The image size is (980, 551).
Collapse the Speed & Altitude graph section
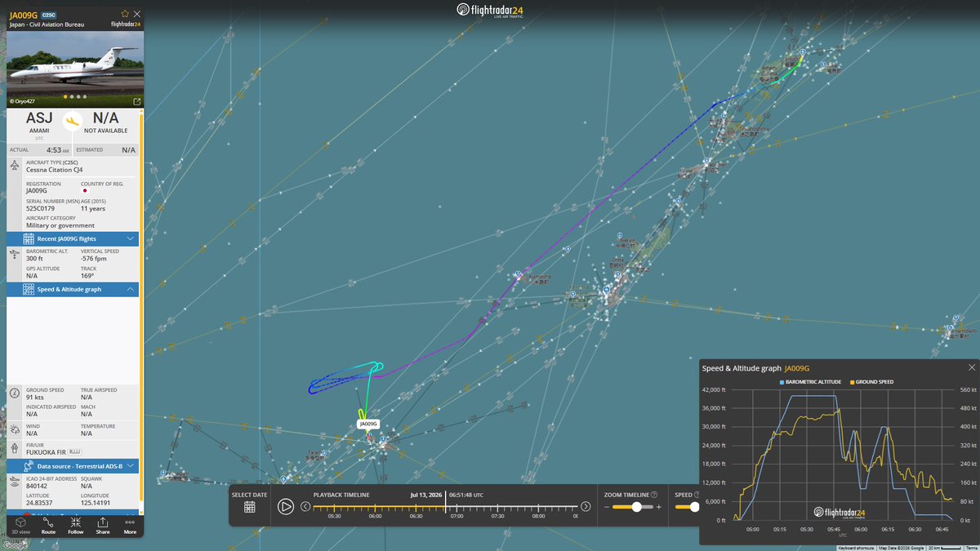tap(73, 289)
